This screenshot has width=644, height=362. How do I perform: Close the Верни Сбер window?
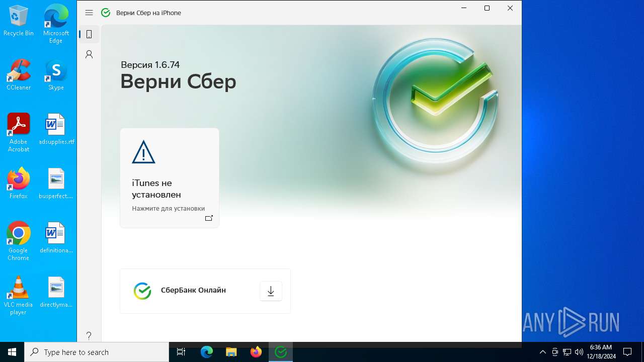tap(510, 8)
